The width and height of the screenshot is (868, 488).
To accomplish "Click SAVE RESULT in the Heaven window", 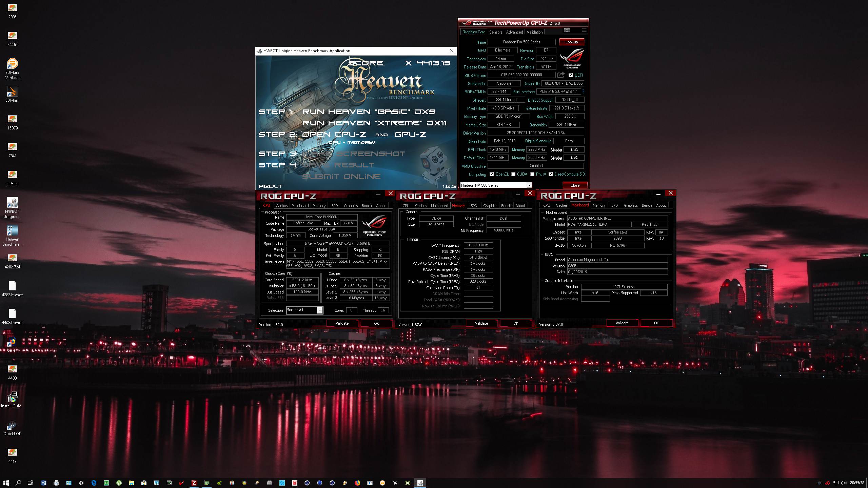I will [x=338, y=165].
